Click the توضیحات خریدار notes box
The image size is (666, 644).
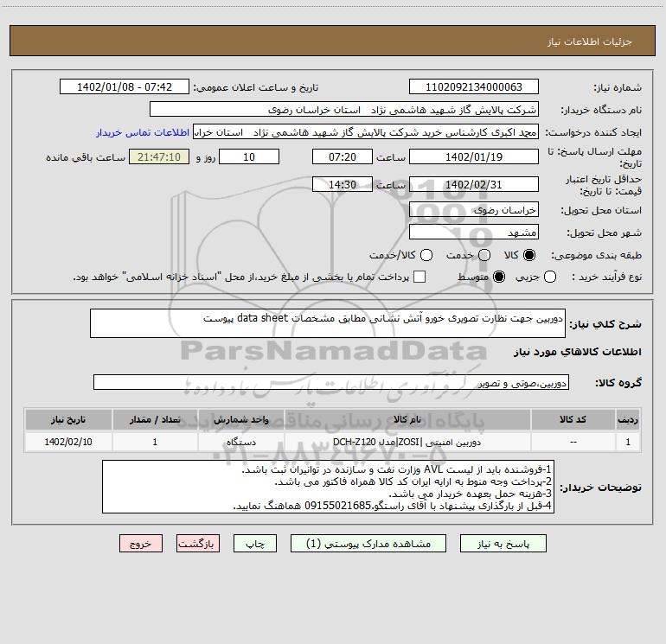(x=329, y=487)
